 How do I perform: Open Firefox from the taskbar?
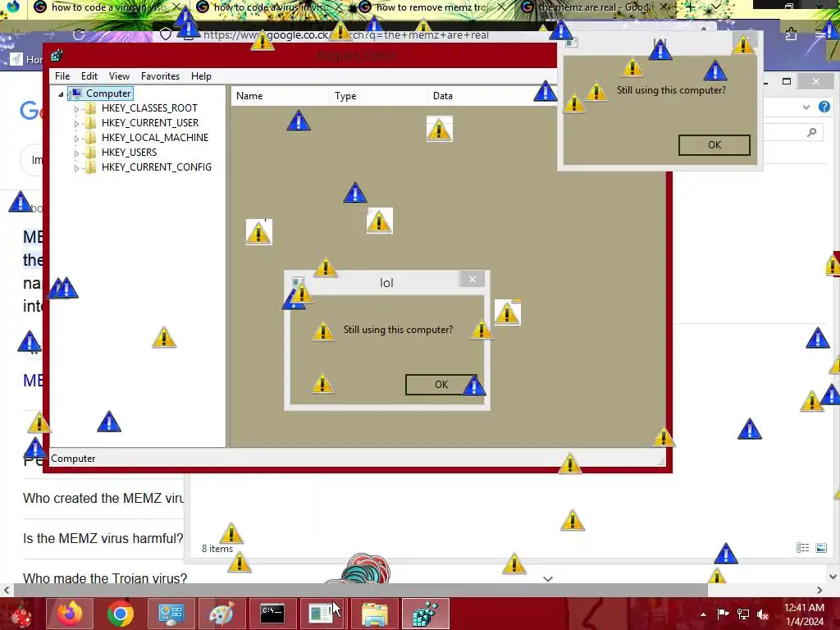coord(70,614)
